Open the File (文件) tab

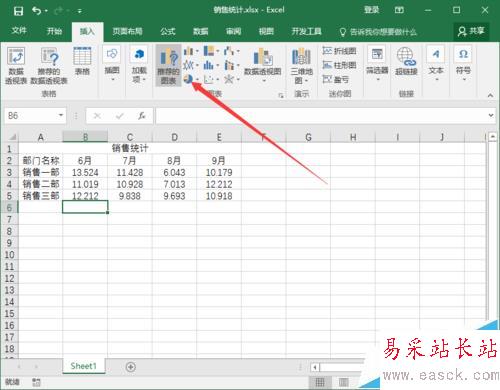pos(19,31)
